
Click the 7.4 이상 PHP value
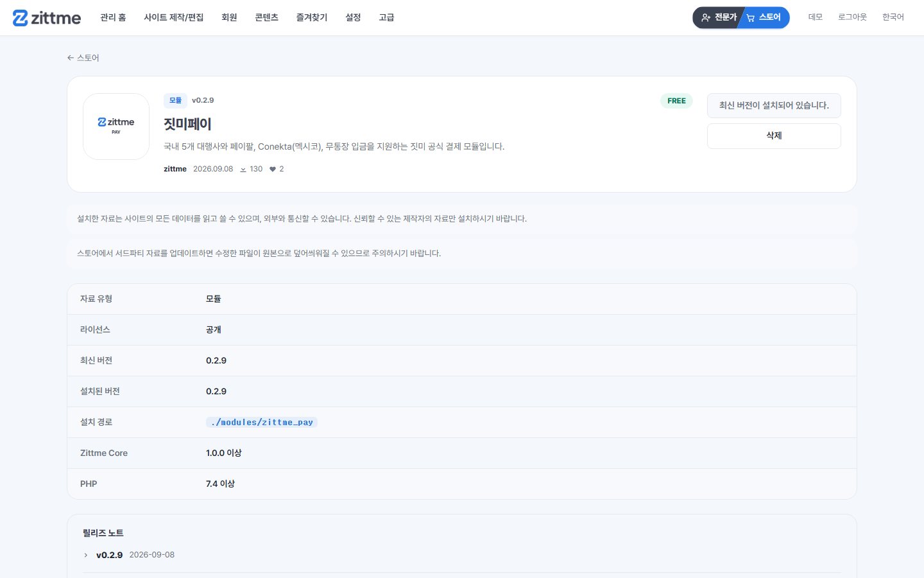point(220,484)
